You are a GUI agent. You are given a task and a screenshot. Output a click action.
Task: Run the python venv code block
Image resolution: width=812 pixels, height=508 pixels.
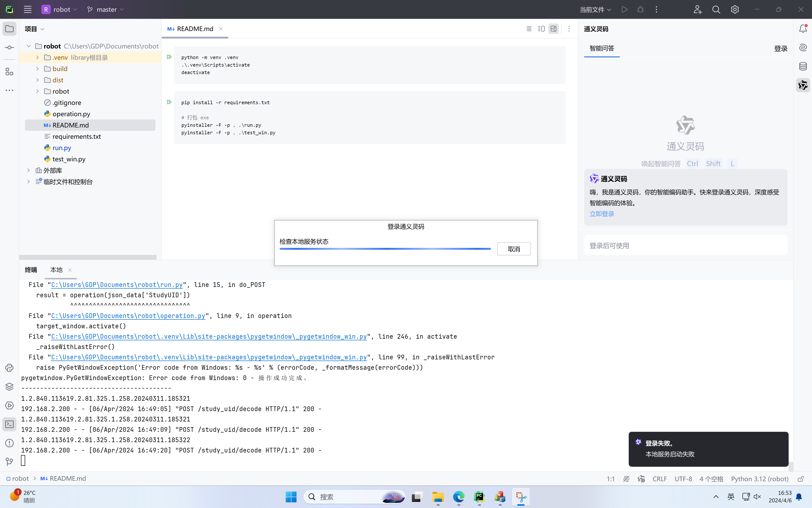pyautogui.click(x=169, y=57)
